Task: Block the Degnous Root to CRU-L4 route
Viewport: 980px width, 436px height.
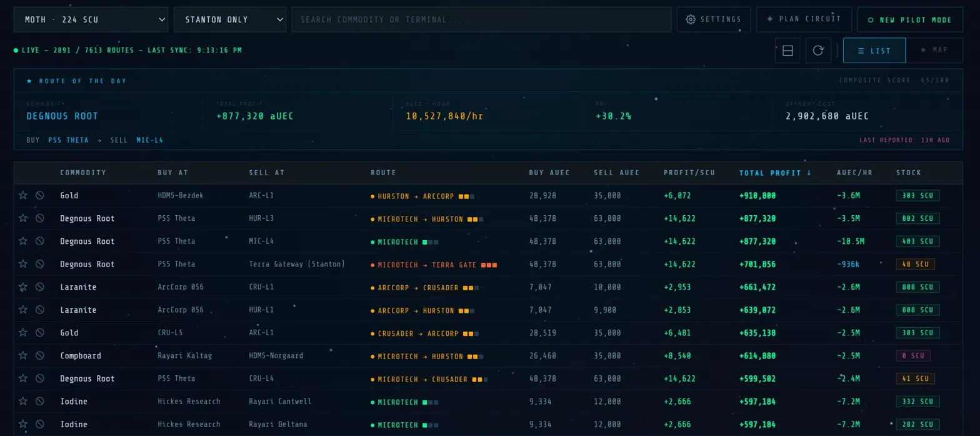Action: coord(40,378)
